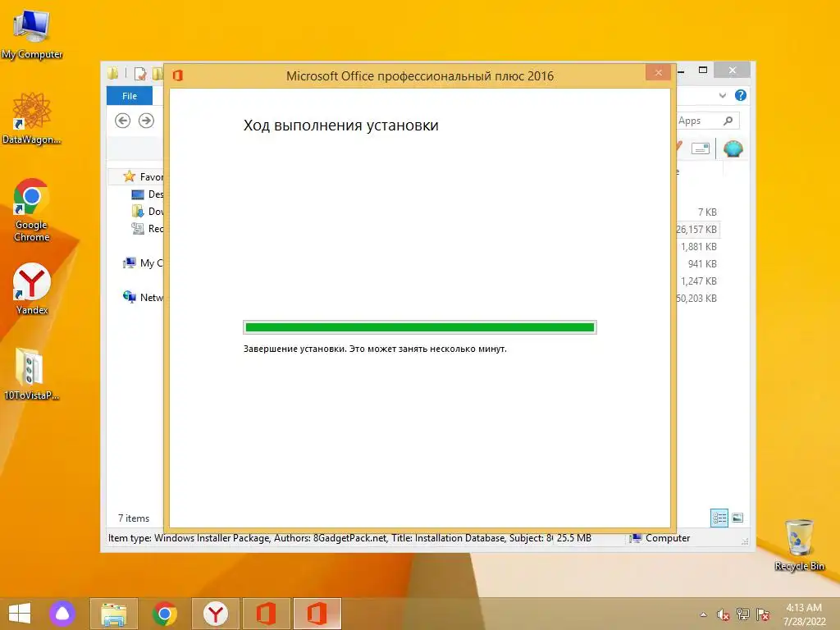The height and width of the screenshot is (630, 840).
Task: Open the 10ToVistaP zip folder
Action: pos(32,374)
